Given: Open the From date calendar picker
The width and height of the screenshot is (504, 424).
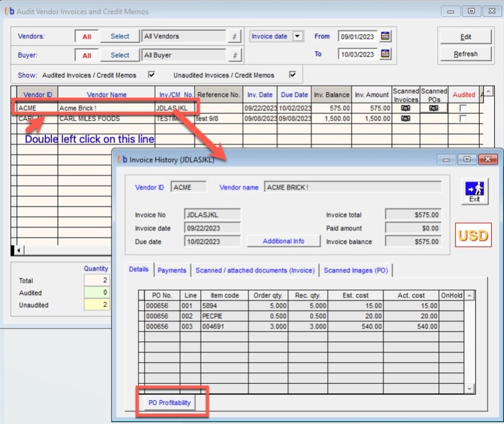Looking at the screenshot, I should (385, 36).
